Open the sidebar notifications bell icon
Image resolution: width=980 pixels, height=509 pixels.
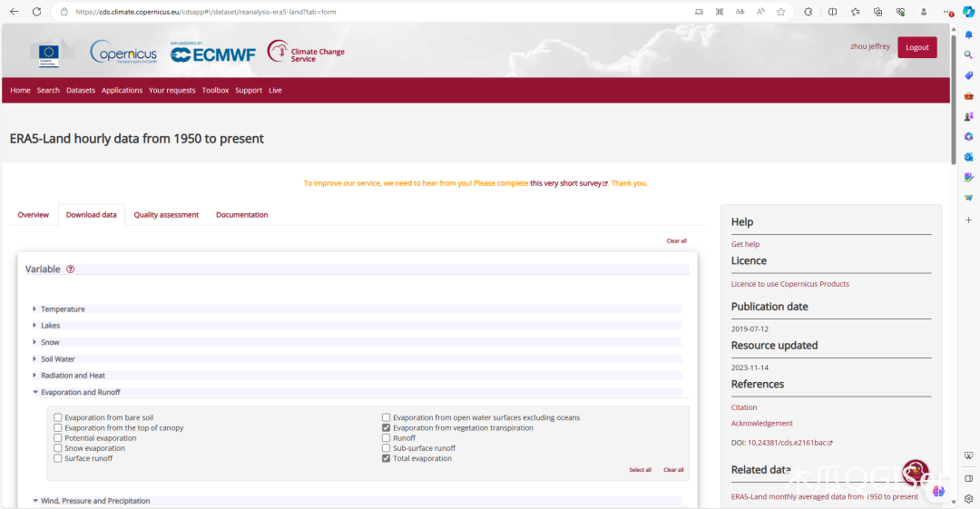tap(969, 35)
